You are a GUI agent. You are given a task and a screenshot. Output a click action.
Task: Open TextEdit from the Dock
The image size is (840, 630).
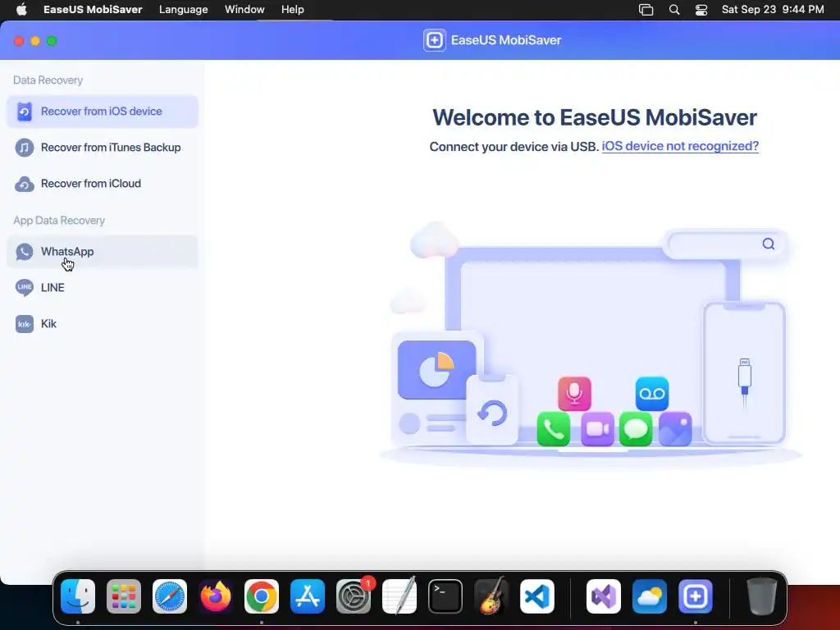(x=399, y=596)
